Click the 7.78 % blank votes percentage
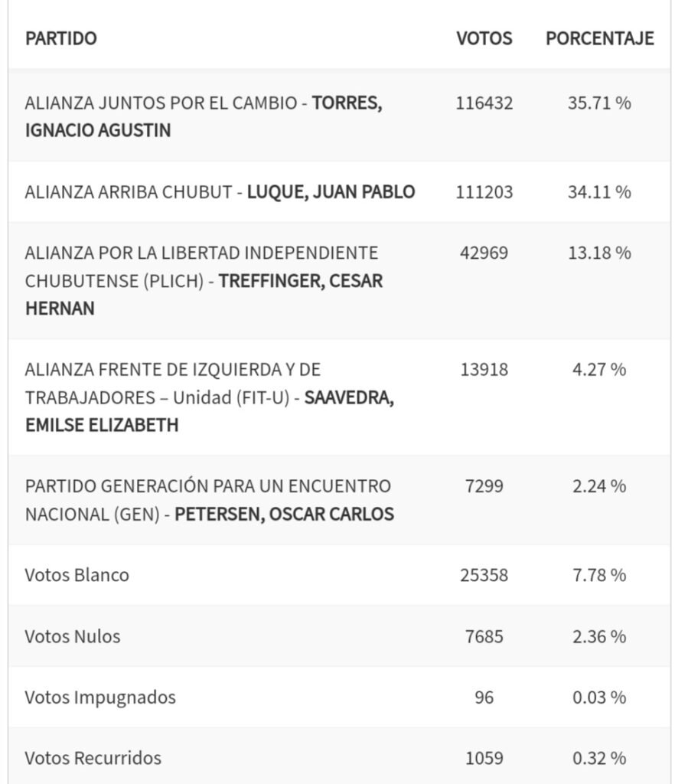Image resolution: width=688 pixels, height=784 pixels. click(x=599, y=575)
